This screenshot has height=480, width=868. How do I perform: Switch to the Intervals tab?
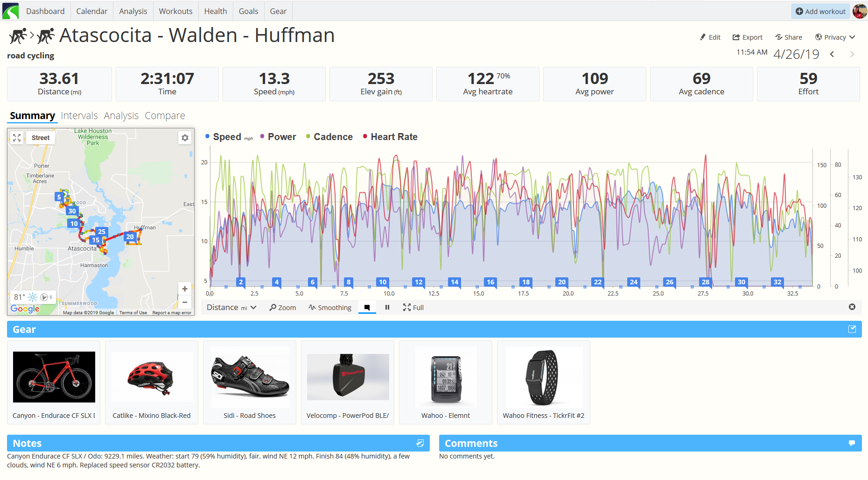coord(79,116)
